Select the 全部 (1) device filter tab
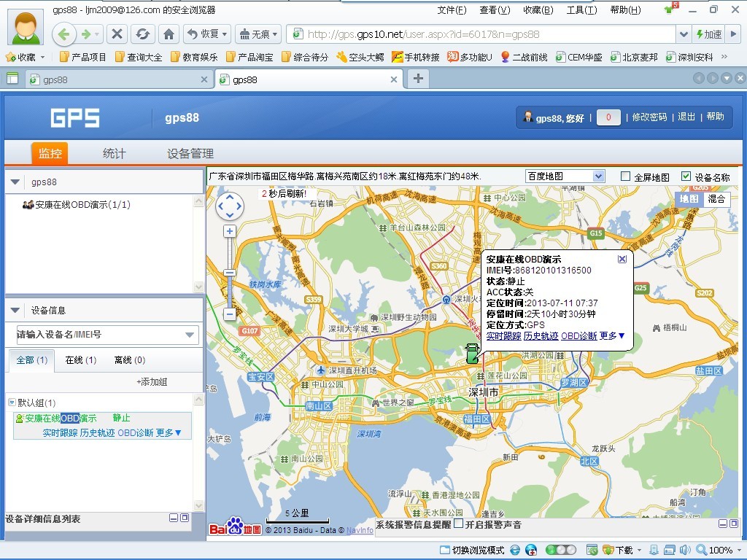This screenshot has height=560, width=747. pyautogui.click(x=32, y=360)
